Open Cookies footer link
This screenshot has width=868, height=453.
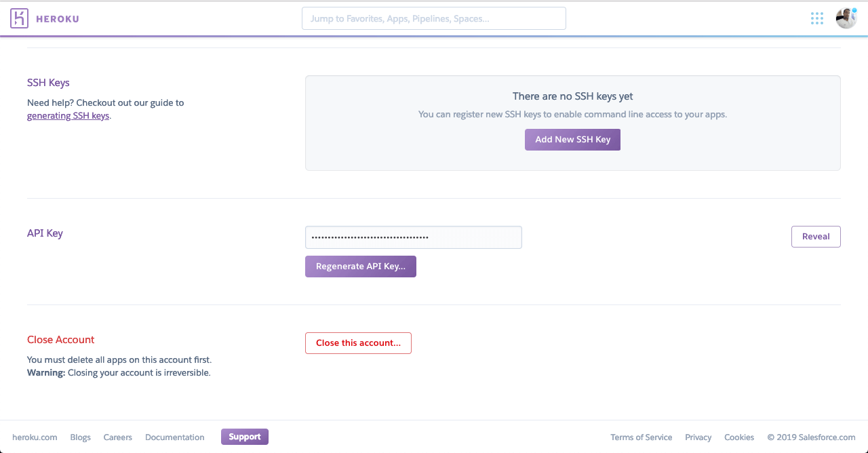coord(738,437)
